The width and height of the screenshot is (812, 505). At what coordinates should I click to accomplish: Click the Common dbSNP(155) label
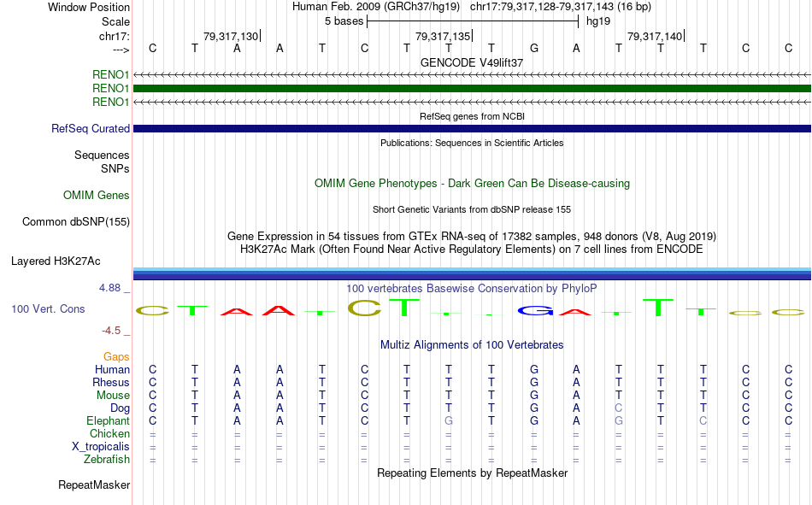pos(75,221)
